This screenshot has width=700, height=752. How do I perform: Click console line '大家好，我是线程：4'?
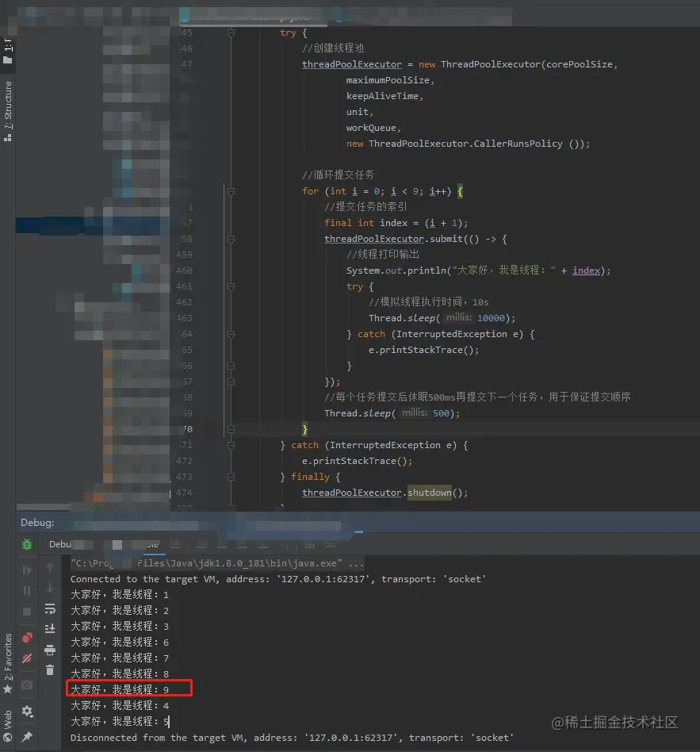pos(120,705)
